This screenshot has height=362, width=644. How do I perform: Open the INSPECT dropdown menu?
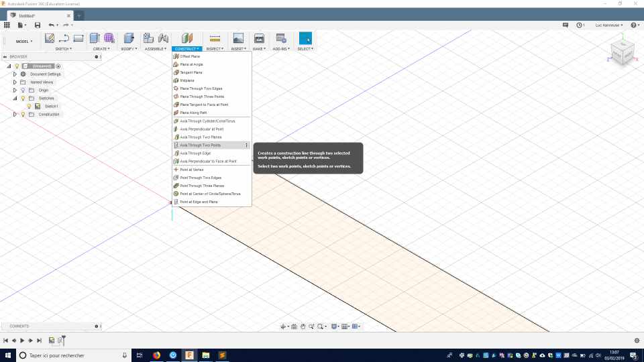click(x=215, y=49)
